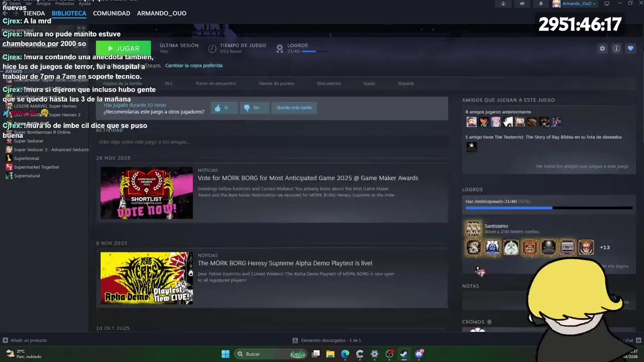
Task: Open Elementos descargados downloads status
Action: [327, 340]
